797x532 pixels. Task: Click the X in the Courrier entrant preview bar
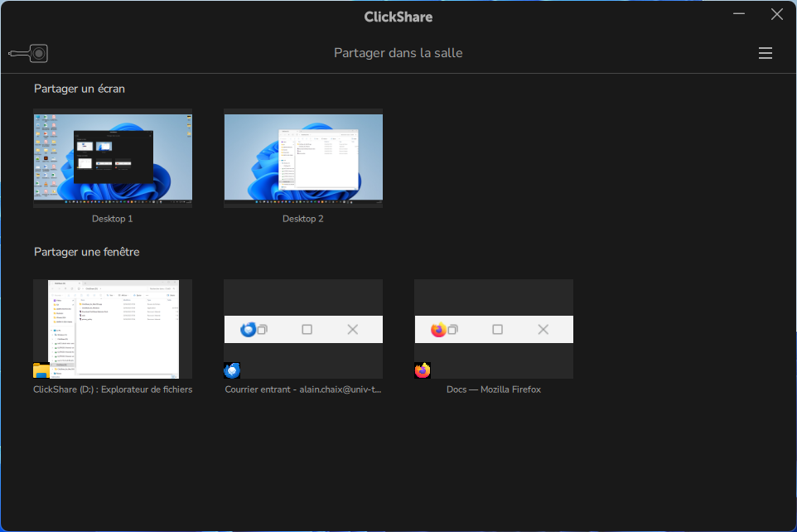[x=351, y=329]
